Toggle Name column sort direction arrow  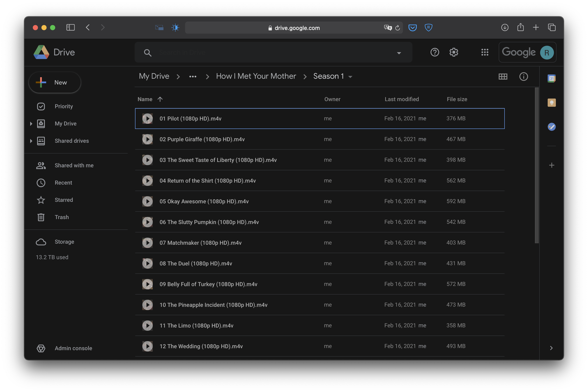[x=160, y=99]
